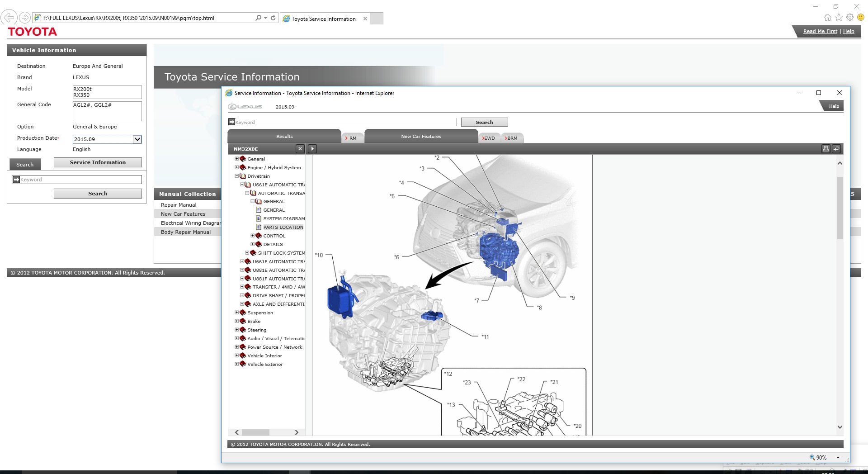Select the General book icon in tree
This screenshot has height=474, width=868.
243,159
